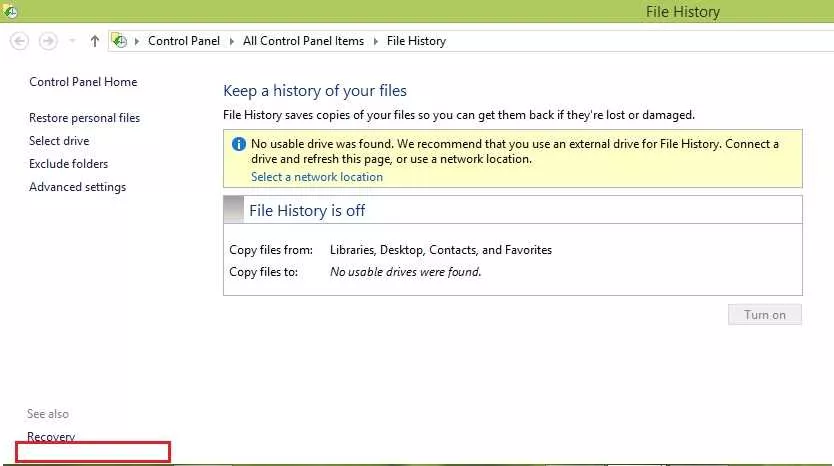Open recent locations dropdown arrow

(72, 41)
